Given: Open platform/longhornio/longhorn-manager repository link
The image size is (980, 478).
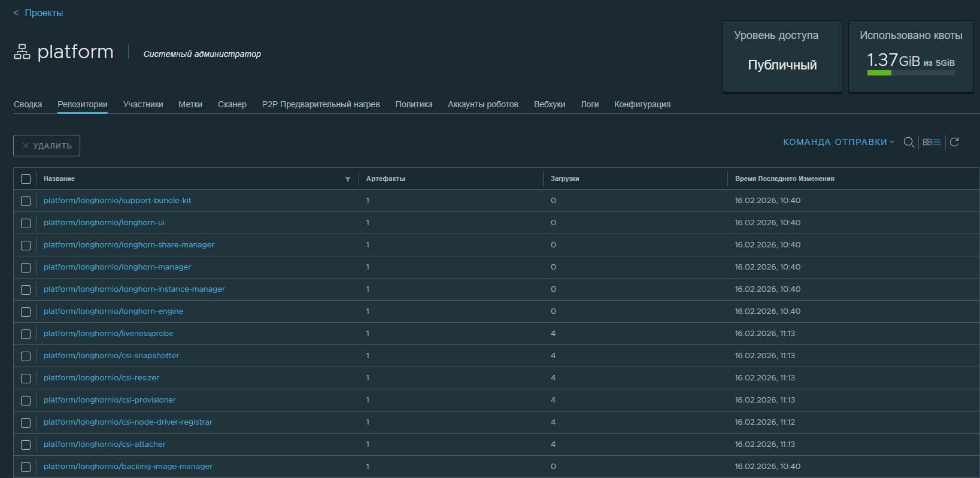Looking at the screenshot, I should tap(117, 267).
